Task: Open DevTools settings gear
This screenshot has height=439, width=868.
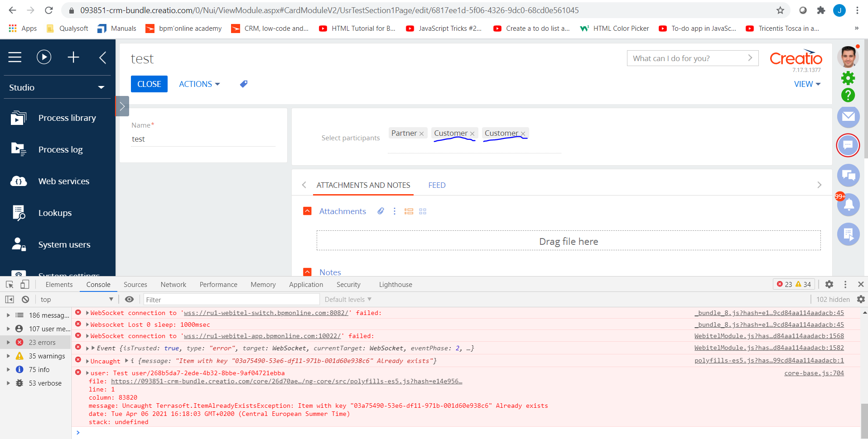Action: coord(829,284)
